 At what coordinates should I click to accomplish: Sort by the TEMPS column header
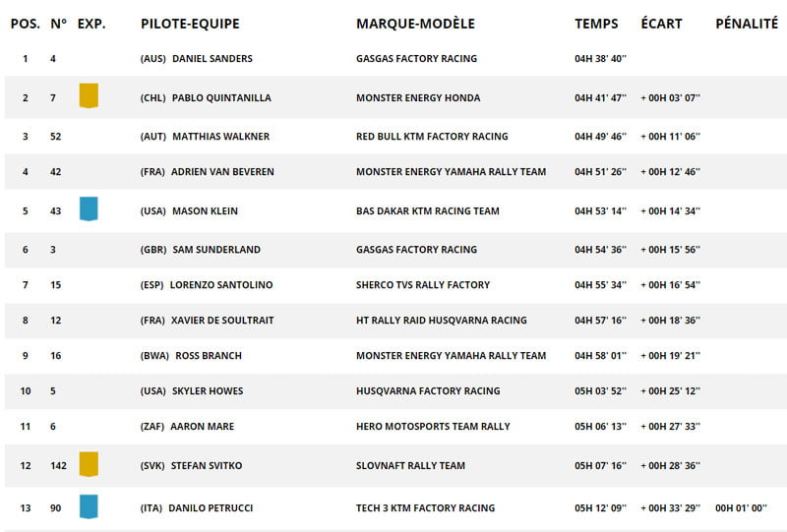pyautogui.click(x=596, y=24)
